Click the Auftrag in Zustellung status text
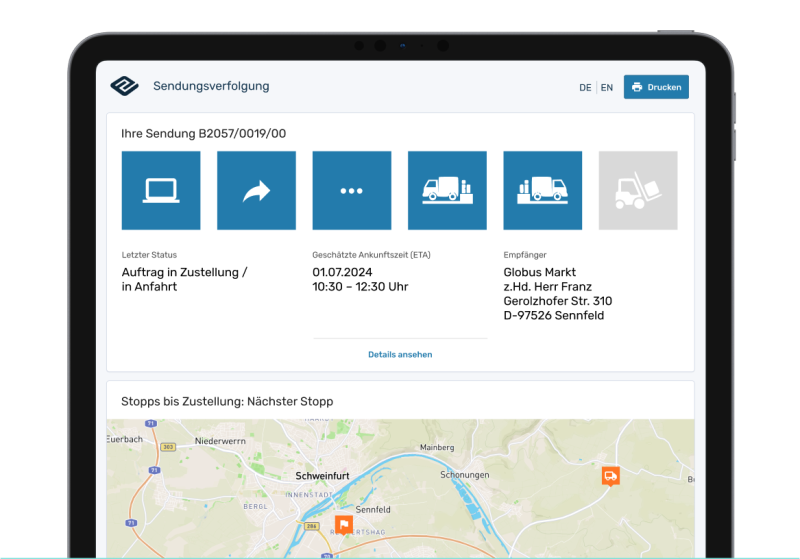 [x=184, y=272]
